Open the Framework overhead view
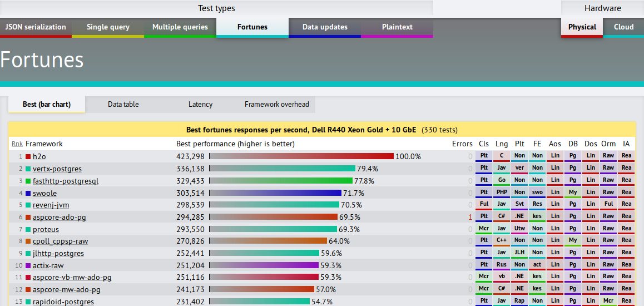 tap(277, 105)
